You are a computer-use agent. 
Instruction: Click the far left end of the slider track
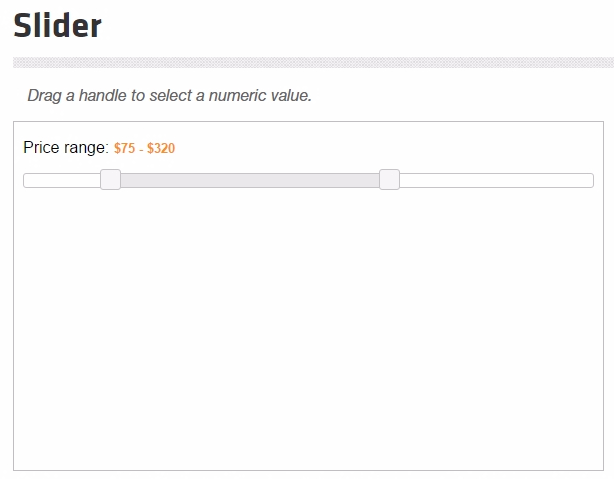tap(27, 181)
